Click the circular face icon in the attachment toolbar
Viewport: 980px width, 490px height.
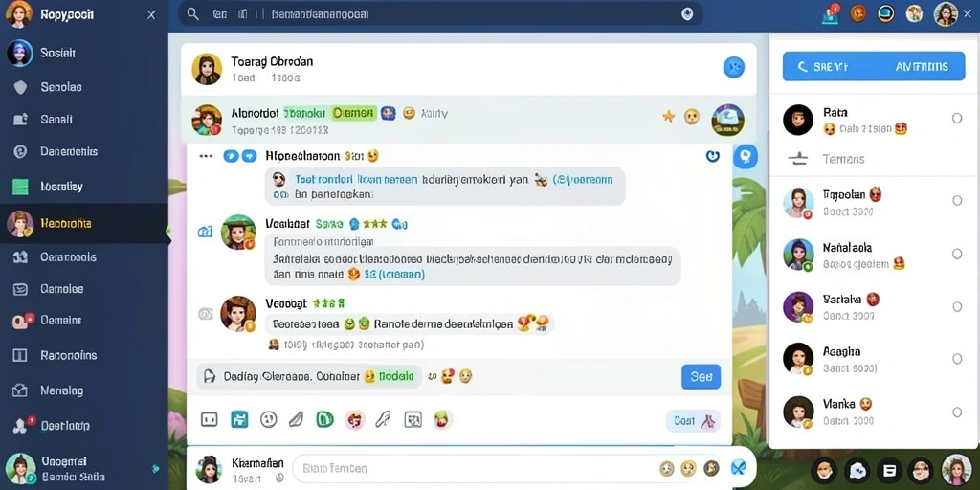pyautogui.click(x=269, y=419)
